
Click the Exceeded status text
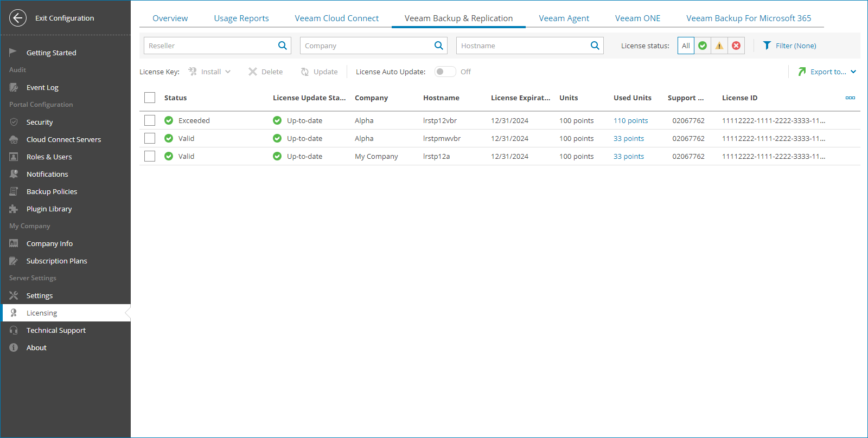(x=194, y=120)
